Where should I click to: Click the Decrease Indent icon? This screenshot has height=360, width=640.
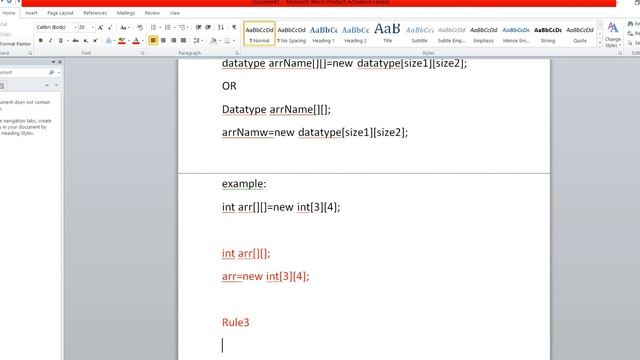pos(198,27)
